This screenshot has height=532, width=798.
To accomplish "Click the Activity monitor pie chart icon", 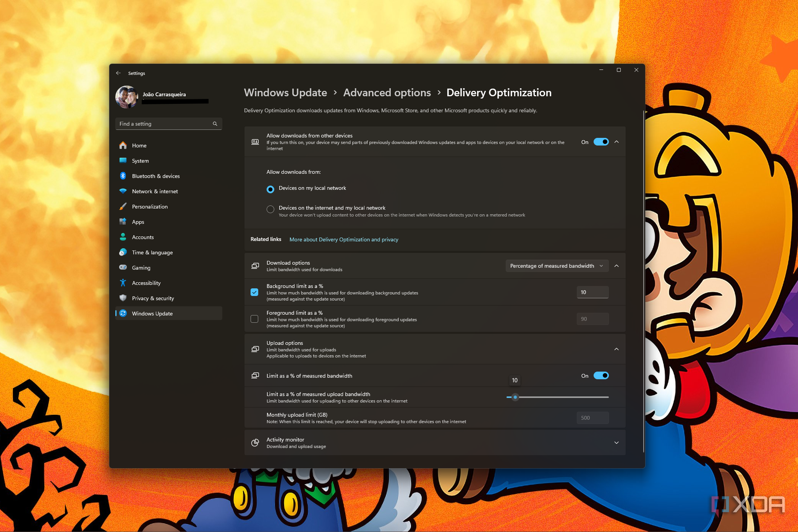I will point(255,443).
